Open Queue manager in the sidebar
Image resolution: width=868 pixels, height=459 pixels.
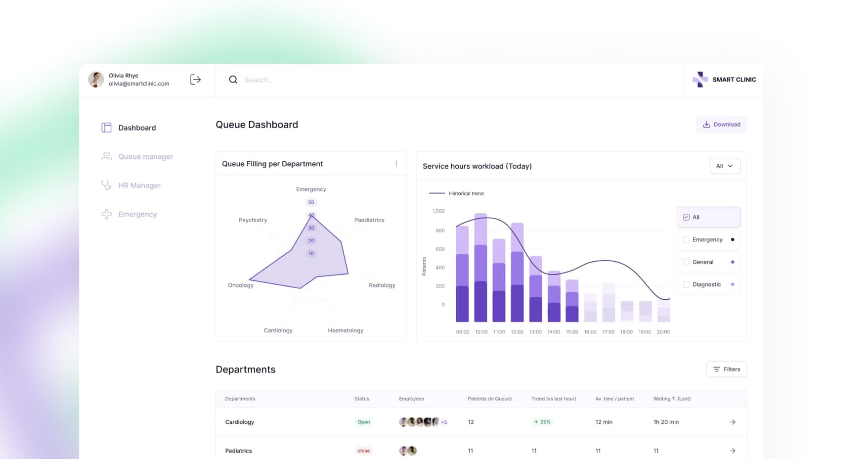coord(137,156)
